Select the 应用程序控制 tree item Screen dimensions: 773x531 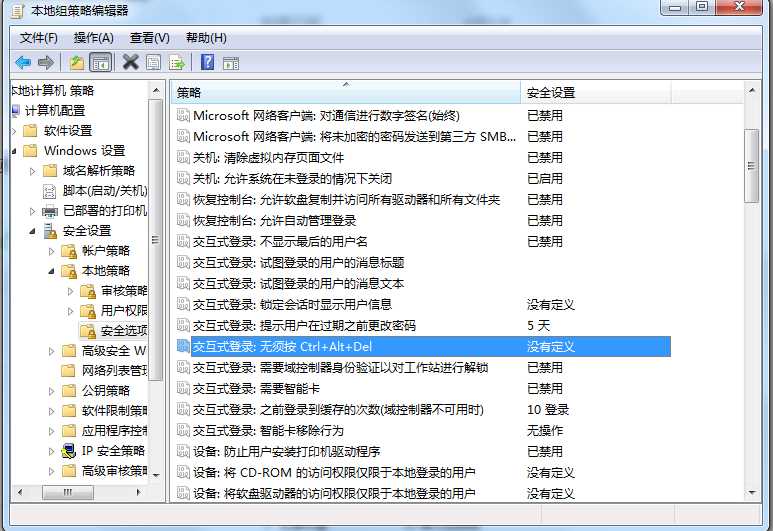[114, 431]
